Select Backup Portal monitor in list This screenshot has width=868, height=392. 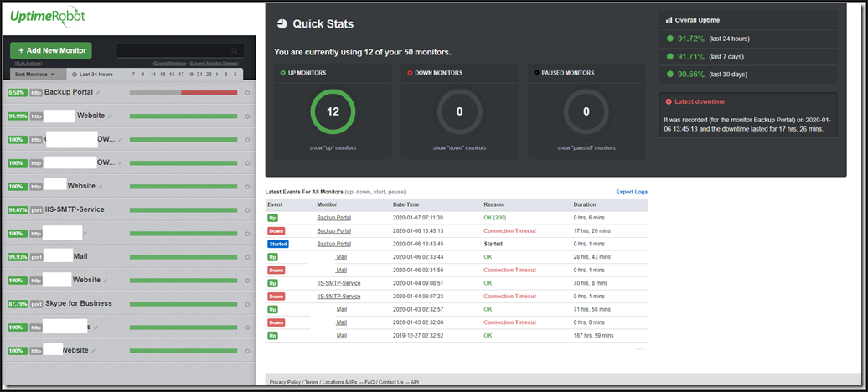click(x=69, y=92)
